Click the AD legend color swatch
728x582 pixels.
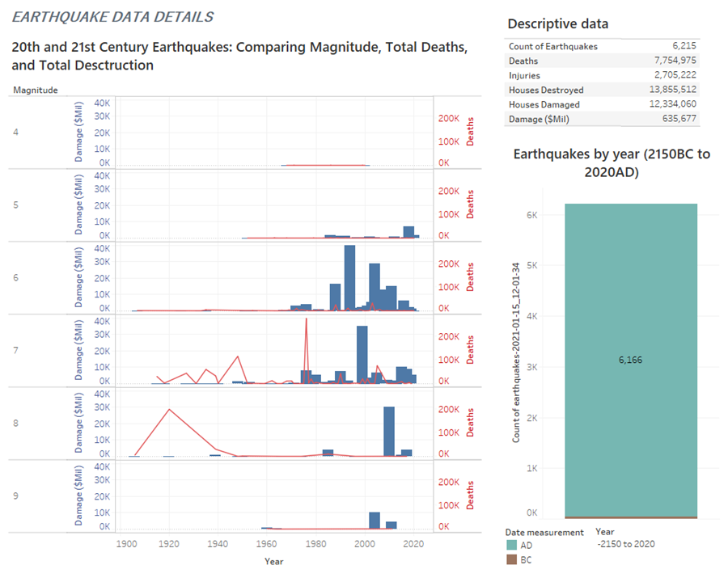tap(511, 546)
